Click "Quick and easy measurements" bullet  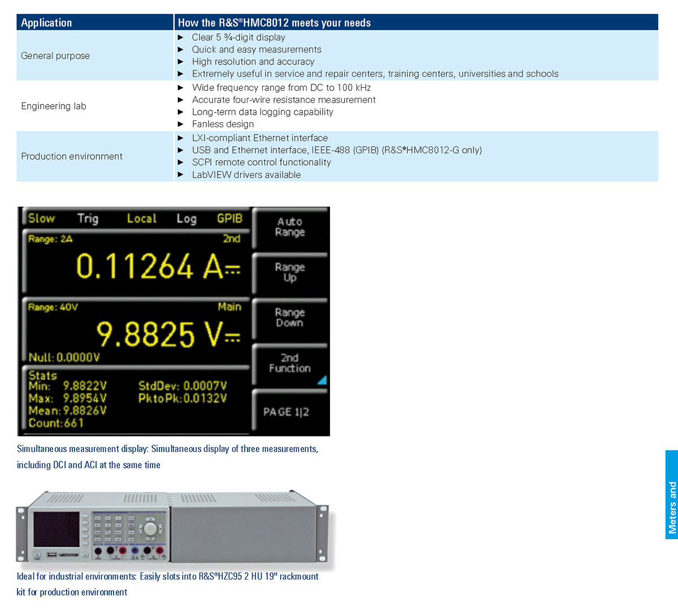tap(257, 49)
